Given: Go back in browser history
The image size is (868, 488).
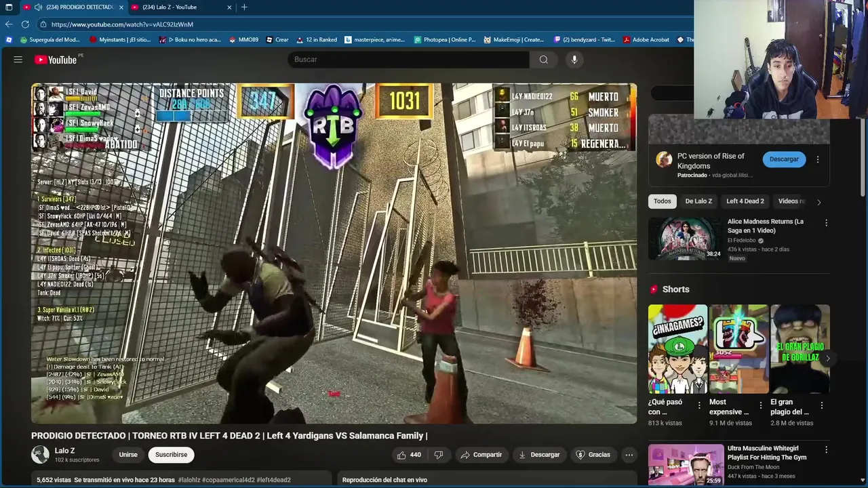Looking at the screenshot, I should pyautogui.click(x=9, y=24).
